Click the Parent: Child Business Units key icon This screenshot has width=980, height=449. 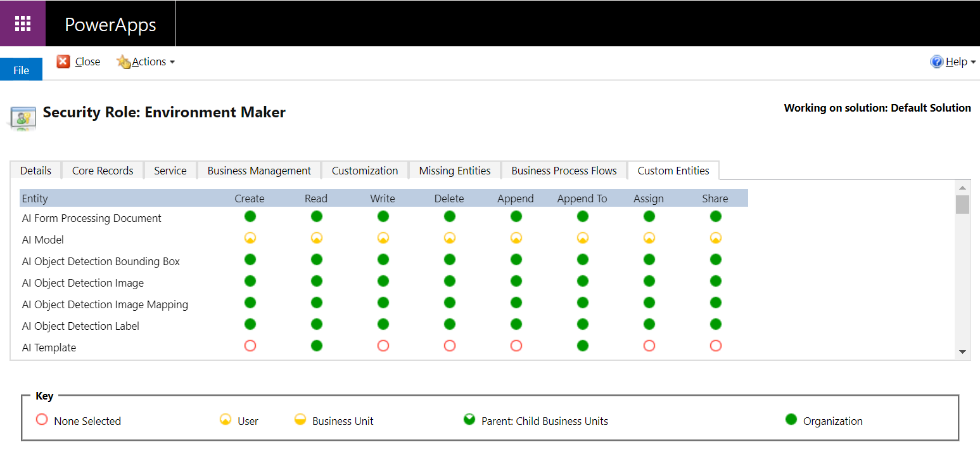coord(469,419)
